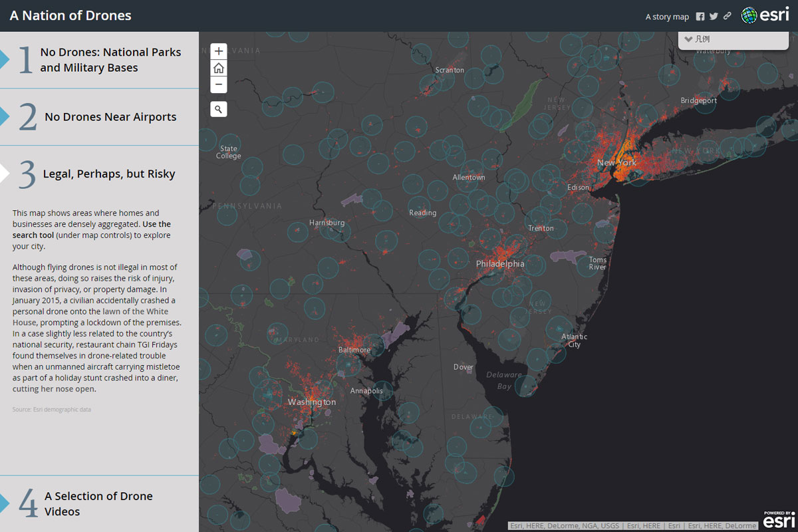798x532 pixels.
Task: Click the Washington label on the map
Action: pyautogui.click(x=312, y=402)
